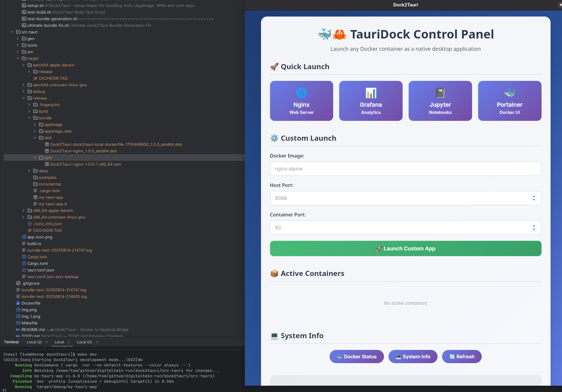Select the Dock2Tauri-dock2tauri-local-dockerfile deb file
This screenshot has height=392, width=562.
click(x=116, y=144)
